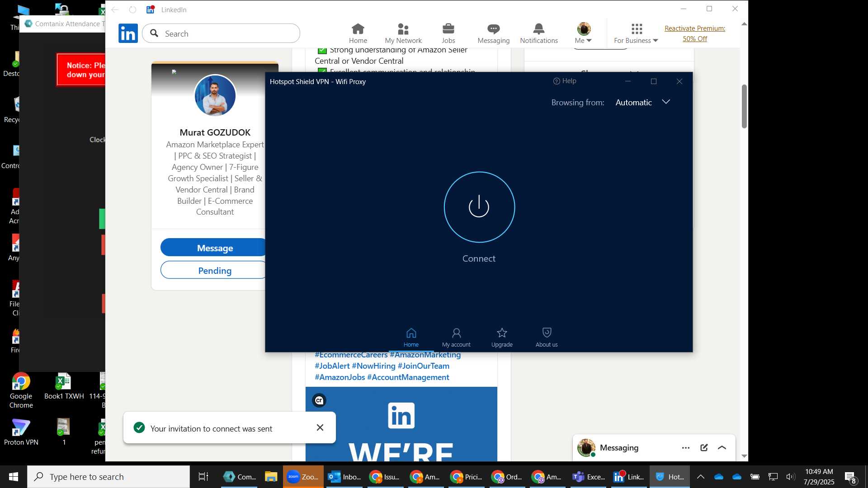Screen dimensions: 868x488
Task: Click the company logo on job post image
Action: [319, 400]
